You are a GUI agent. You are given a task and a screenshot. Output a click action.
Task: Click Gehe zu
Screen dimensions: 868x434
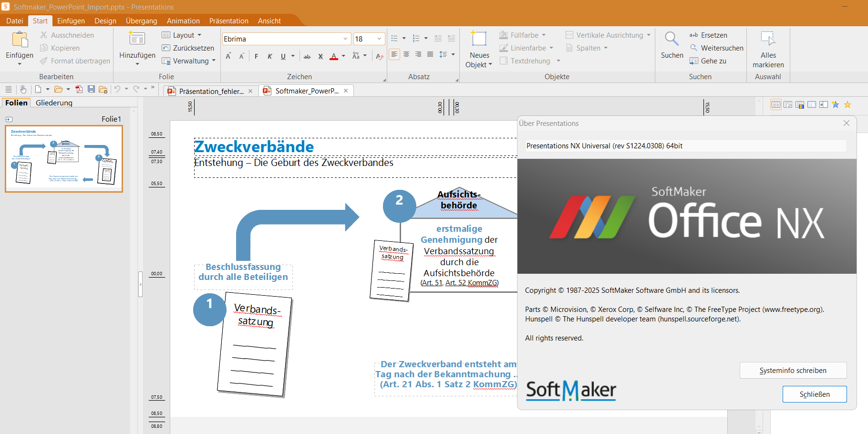[x=708, y=61]
